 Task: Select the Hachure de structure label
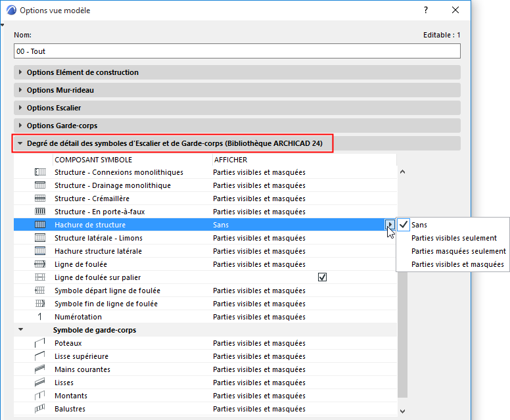pos(90,225)
